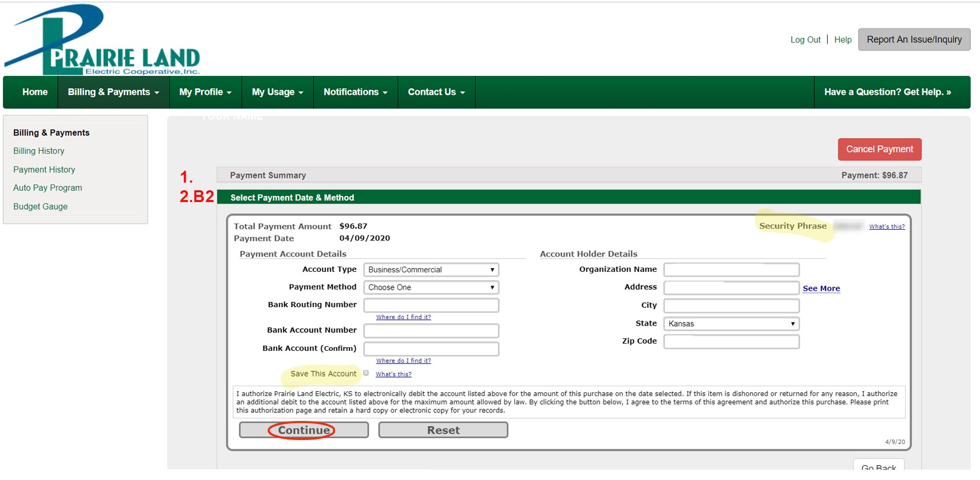Click the Prairie Land Electric Cooperative logo
Viewport: 980px width, 480px height.
(x=102, y=39)
